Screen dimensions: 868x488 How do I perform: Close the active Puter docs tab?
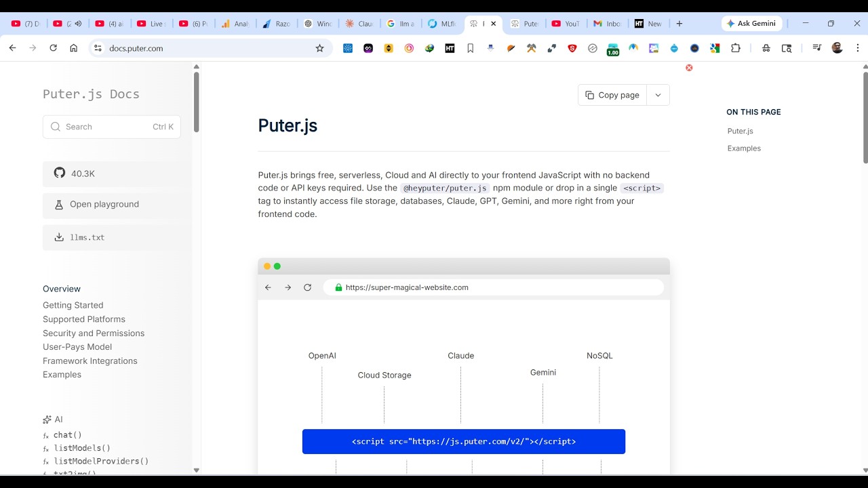(493, 23)
